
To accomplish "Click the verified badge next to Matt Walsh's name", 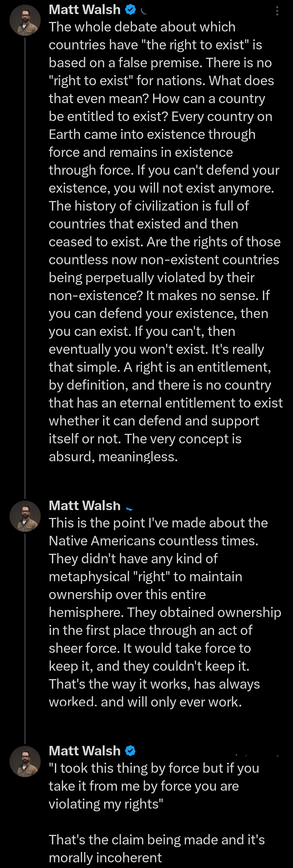I will tap(130, 10).
